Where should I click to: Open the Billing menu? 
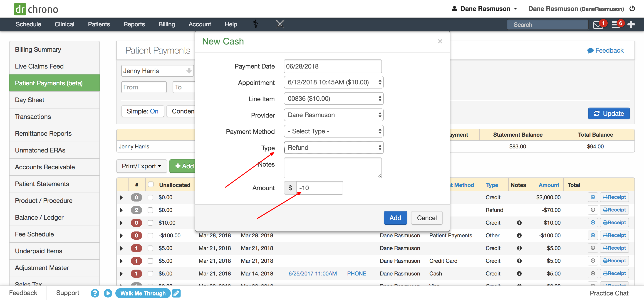(166, 24)
